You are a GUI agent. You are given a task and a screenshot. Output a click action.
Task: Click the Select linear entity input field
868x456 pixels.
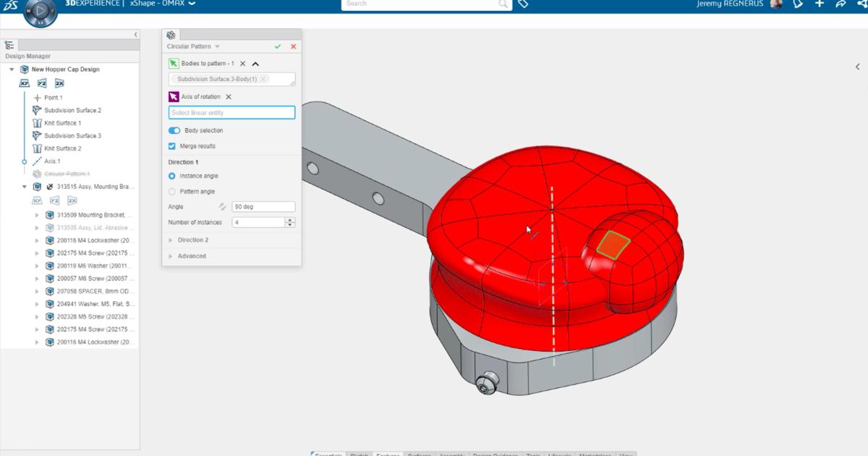pyautogui.click(x=231, y=112)
